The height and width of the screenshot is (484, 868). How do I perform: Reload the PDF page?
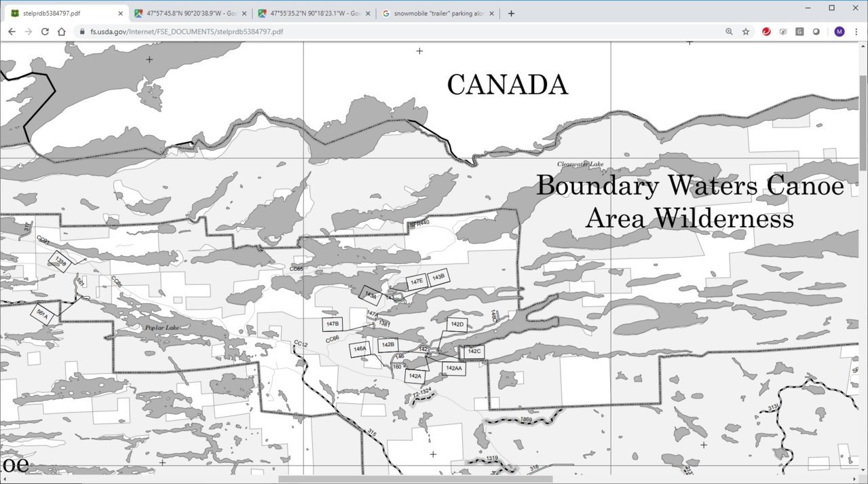(x=45, y=31)
